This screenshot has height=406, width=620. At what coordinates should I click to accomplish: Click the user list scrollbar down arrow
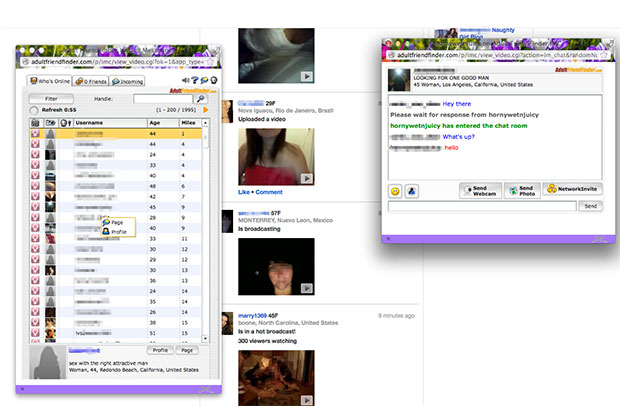(205, 338)
